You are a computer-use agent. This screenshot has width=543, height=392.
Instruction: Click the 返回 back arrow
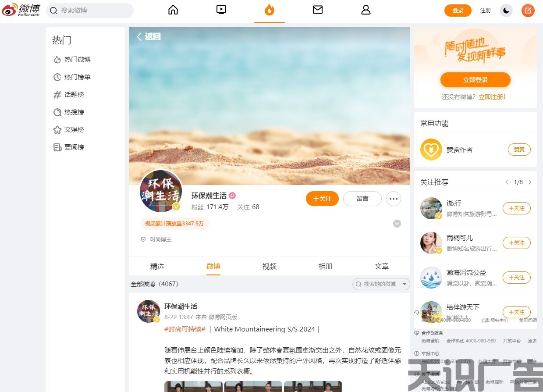pos(149,36)
